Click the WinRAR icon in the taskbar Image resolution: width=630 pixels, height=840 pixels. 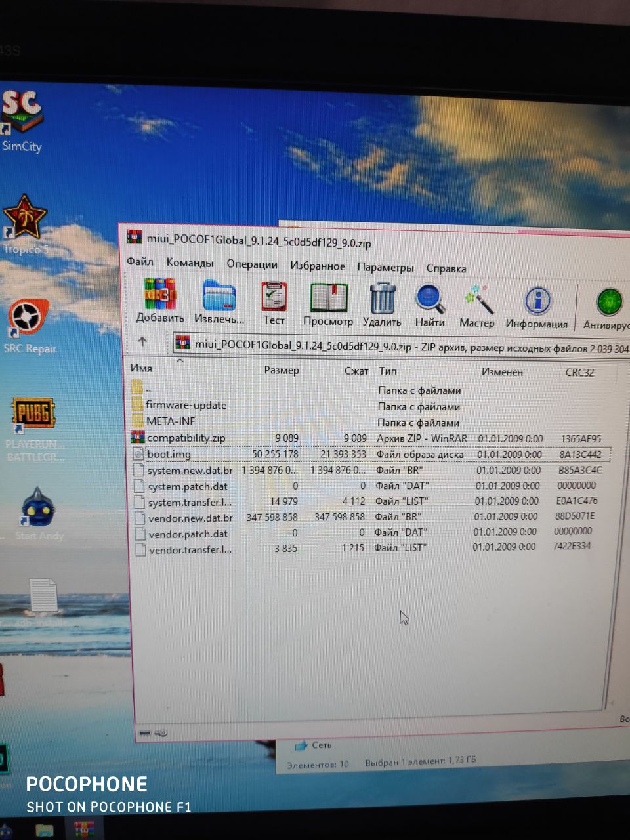point(84,830)
